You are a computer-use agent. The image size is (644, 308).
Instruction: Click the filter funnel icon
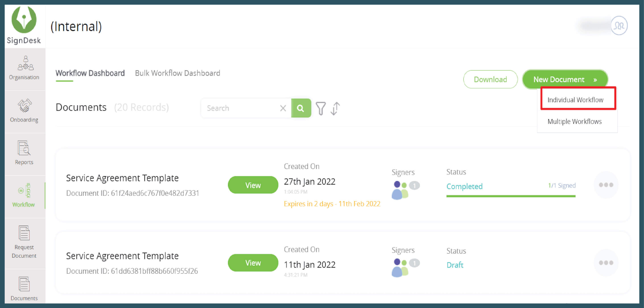[320, 108]
